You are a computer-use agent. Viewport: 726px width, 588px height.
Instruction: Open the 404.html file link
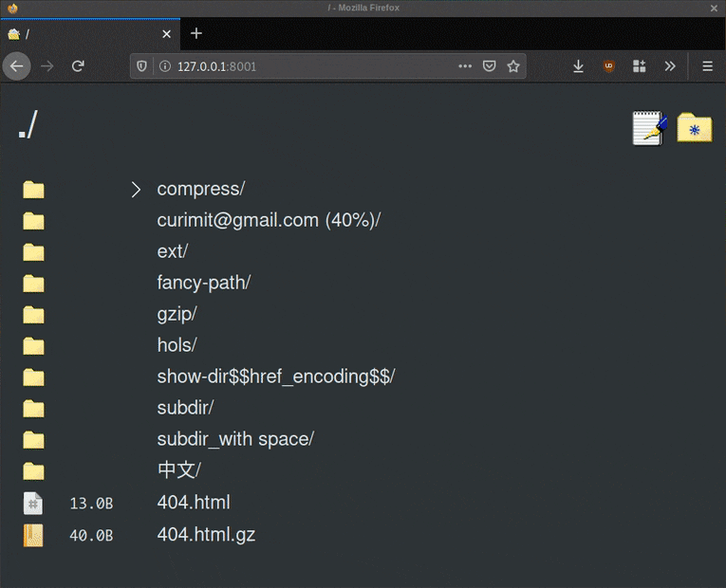(x=194, y=503)
